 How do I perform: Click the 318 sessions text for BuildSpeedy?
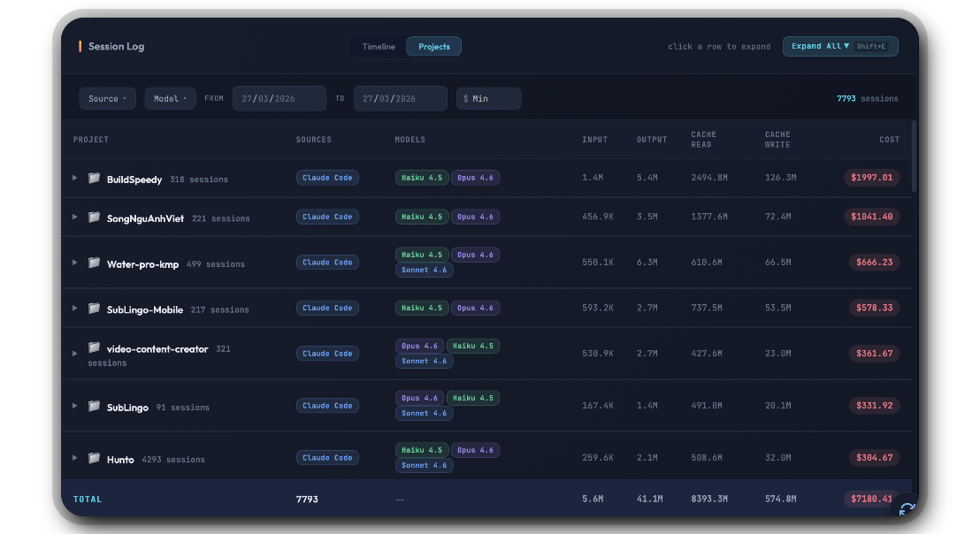click(199, 179)
